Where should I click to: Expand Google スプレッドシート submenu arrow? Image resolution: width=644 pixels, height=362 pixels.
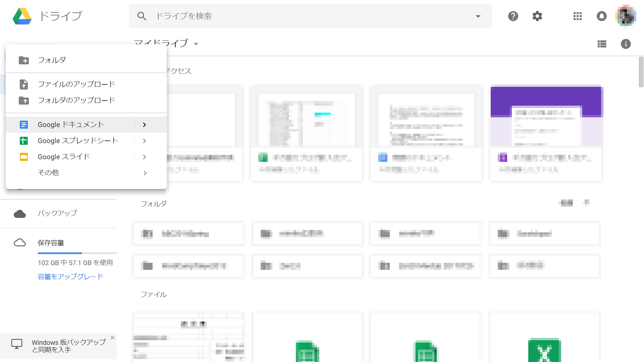pos(145,141)
